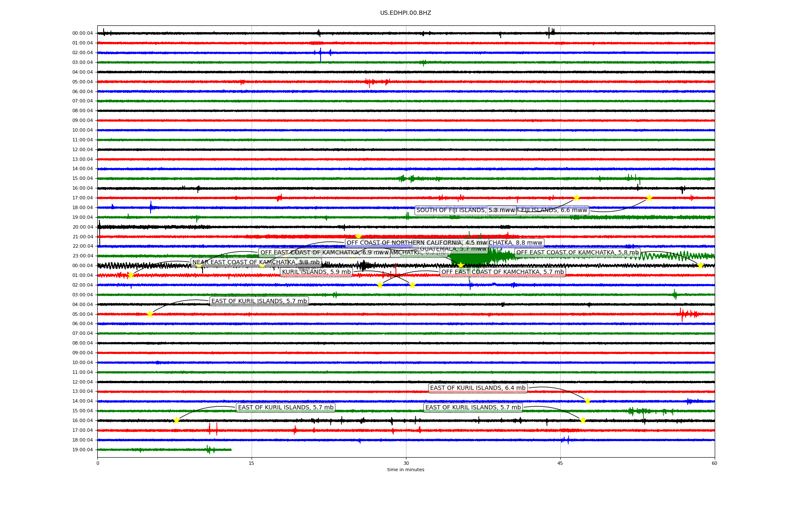Click the OFF EAST COAST OF KAMCHATKA, 5.8 mb label
Image resolution: width=812 pixels, height=508 pixels.
577,253
